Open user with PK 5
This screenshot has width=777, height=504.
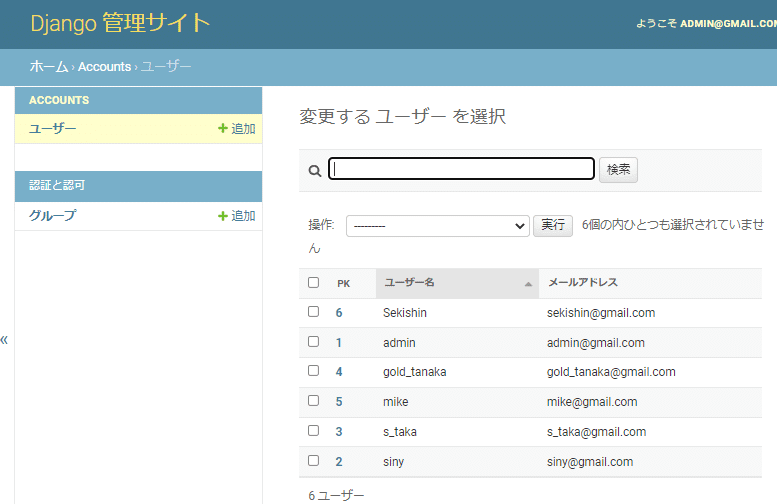[339, 401]
